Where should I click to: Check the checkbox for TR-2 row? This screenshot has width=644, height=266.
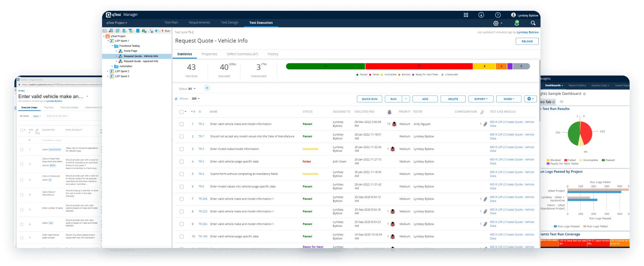click(181, 124)
